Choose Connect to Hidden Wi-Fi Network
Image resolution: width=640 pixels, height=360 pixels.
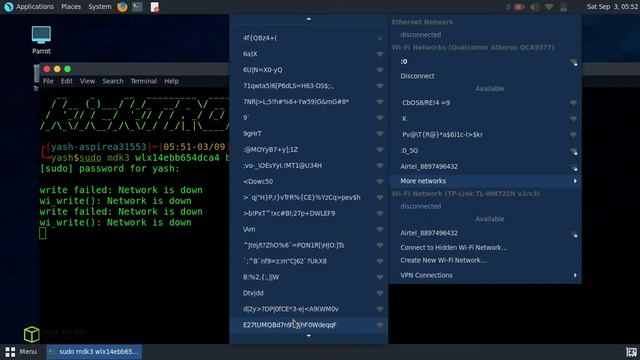pos(485,247)
